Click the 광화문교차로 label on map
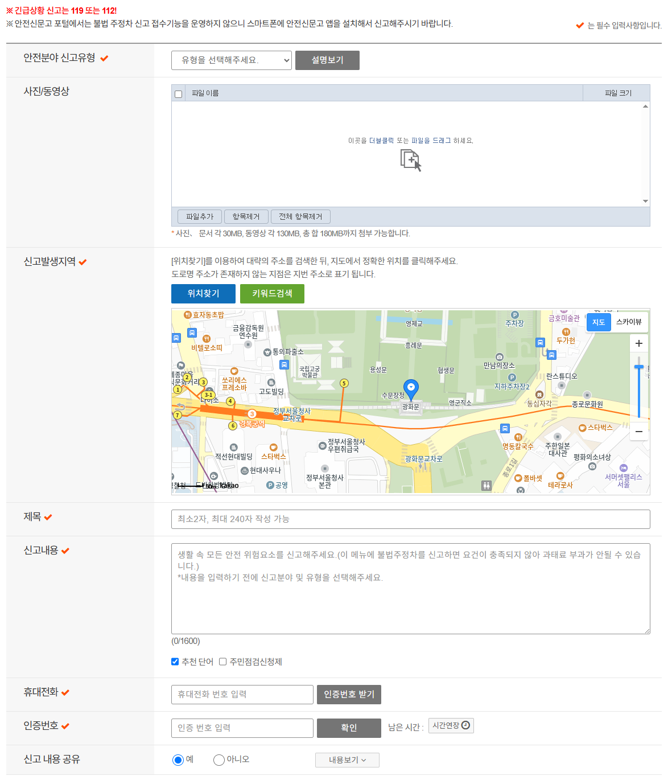This screenshot has width=672, height=784. click(x=423, y=459)
